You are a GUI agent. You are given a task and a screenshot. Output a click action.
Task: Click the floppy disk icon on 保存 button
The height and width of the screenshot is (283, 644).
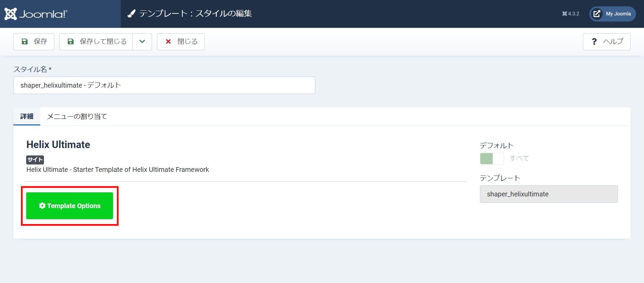pyautogui.click(x=24, y=42)
